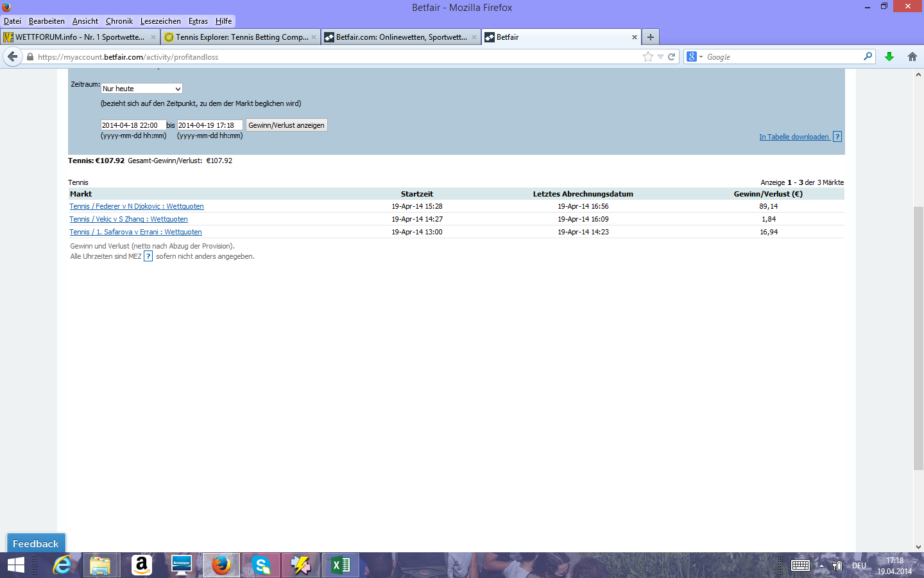Reload the page with the refresh icon
This screenshot has height=578, width=924.
click(x=672, y=57)
